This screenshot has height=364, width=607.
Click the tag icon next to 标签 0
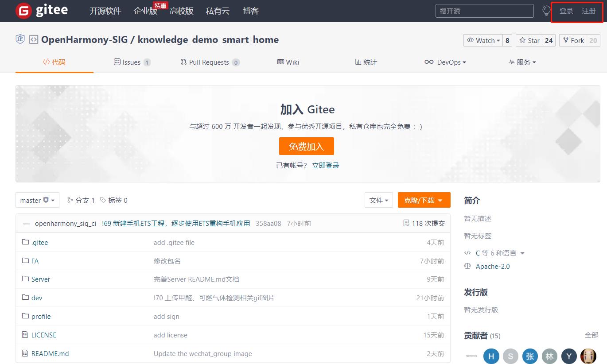pos(103,200)
